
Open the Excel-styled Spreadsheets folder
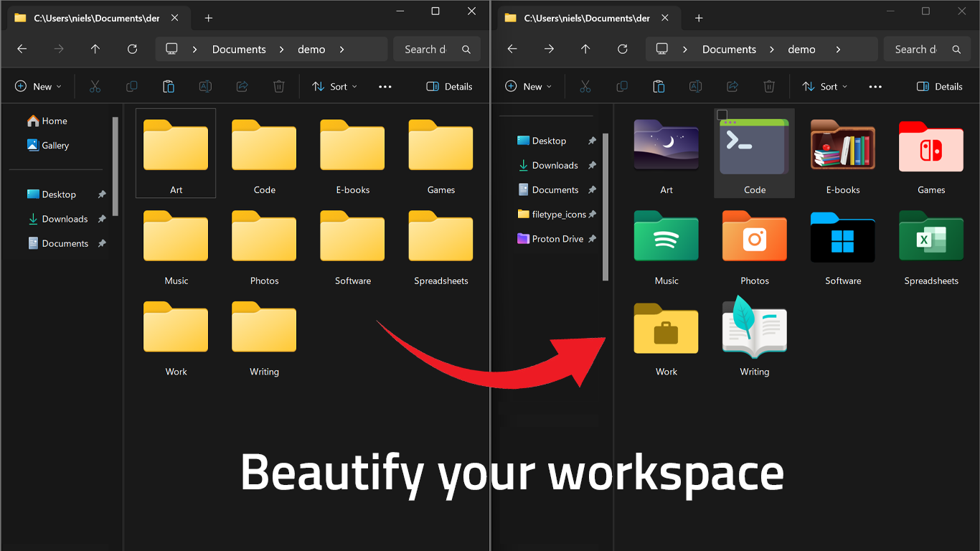pyautogui.click(x=930, y=237)
